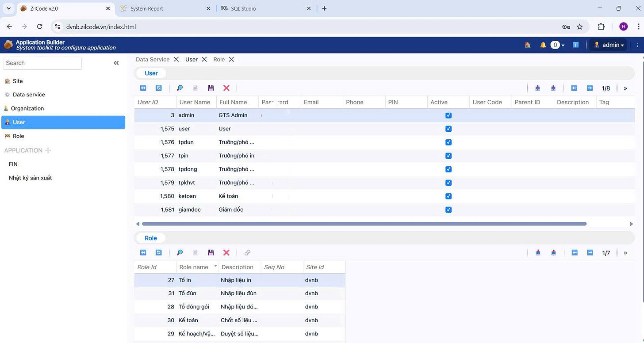644x343 pixels.
Task: Toggle Active checkbox for ketoan user
Action: click(x=448, y=196)
